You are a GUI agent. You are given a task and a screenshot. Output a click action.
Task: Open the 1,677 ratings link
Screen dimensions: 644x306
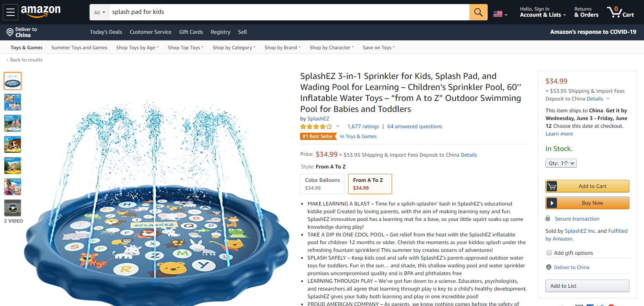coord(363,127)
